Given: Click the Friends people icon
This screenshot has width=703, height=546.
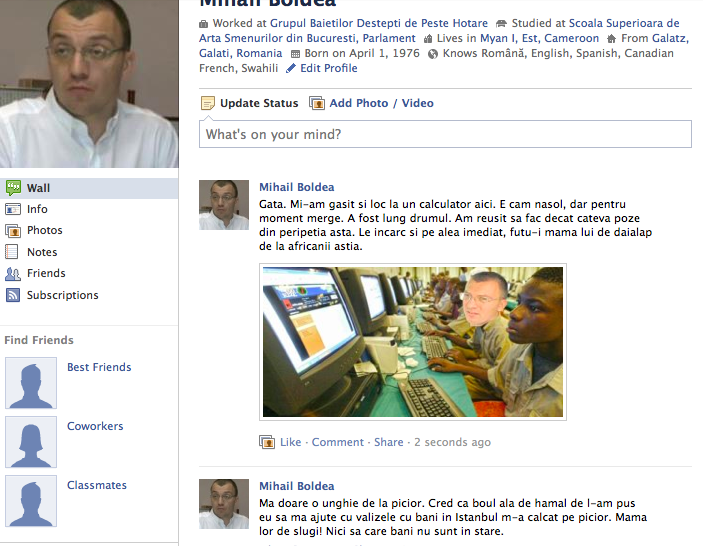Looking at the screenshot, I should tap(13, 273).
